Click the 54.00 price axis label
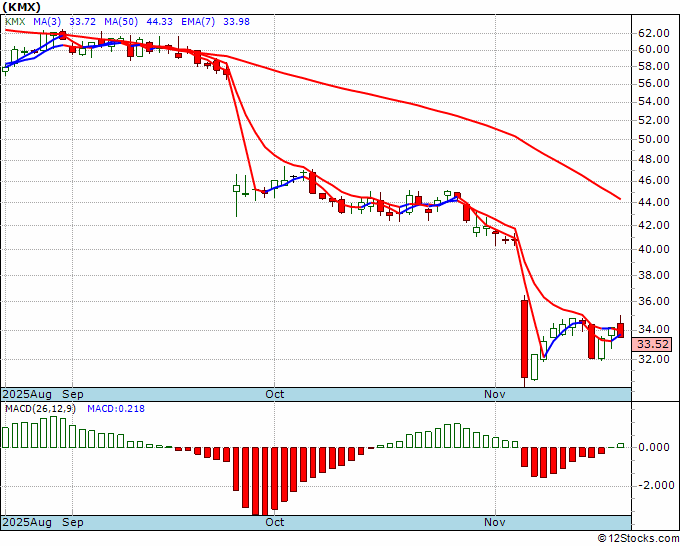Viewport: 680px width, 546px height. [654, 101]
